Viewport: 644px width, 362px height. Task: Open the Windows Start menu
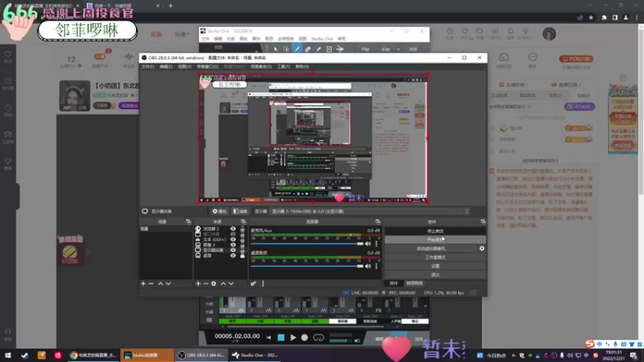8,355
